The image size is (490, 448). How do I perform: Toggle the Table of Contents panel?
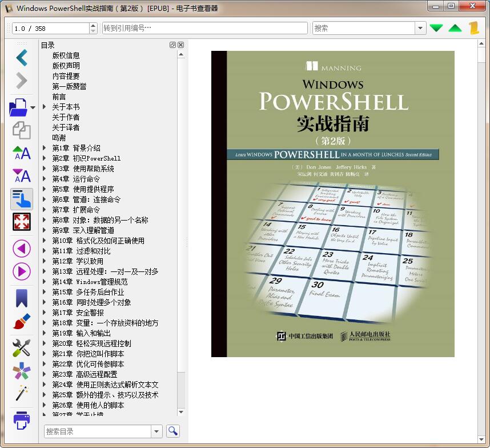tap(22, 199)
